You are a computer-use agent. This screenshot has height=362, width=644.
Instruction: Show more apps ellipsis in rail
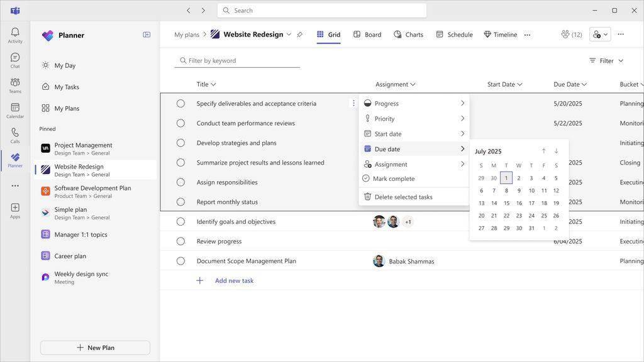(x=15, y=185)
